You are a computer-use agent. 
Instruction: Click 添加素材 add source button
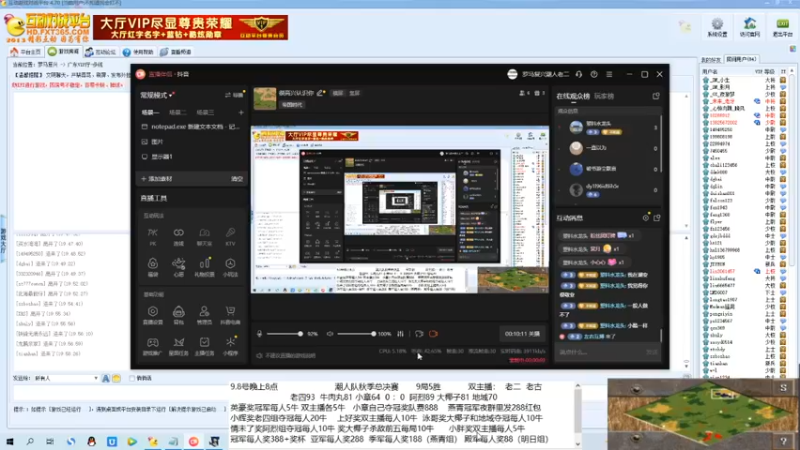[x=157, y=179]
